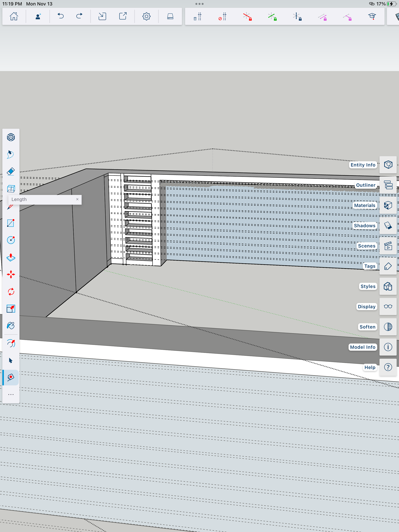399x532 pixels.
Task: Click the Model Info label
Action: (x=362, y=347)
